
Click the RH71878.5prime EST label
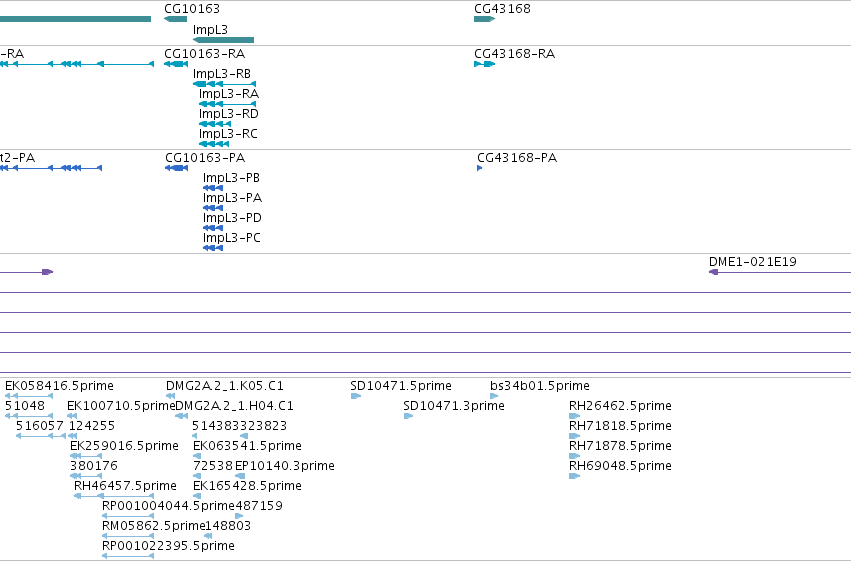click(x=620, y=446)
